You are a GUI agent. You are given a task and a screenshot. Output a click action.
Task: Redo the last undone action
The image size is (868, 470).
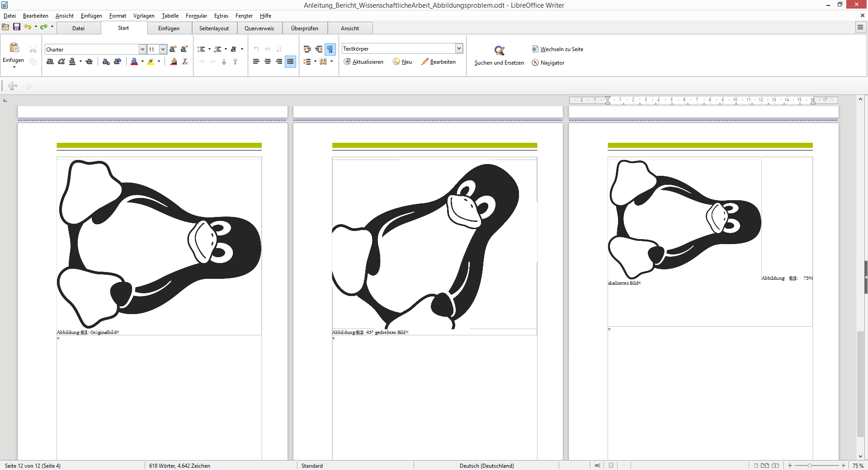point(44,27)
